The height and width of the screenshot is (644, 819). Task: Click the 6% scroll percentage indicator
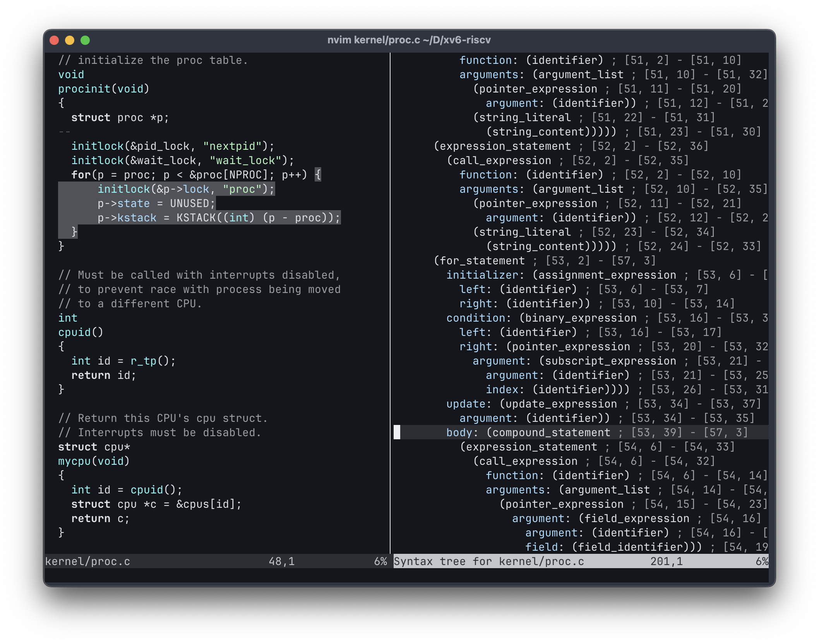[380, 561]
